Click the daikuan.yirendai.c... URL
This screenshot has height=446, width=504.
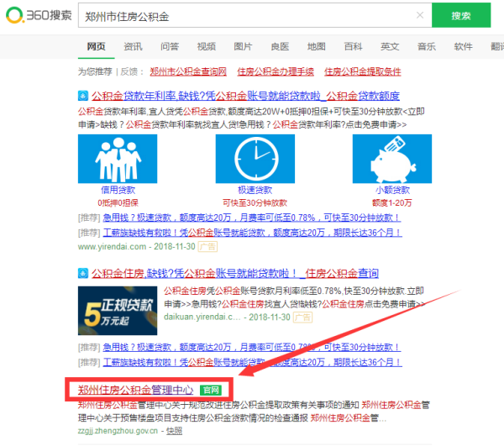(x=202, y=317)
